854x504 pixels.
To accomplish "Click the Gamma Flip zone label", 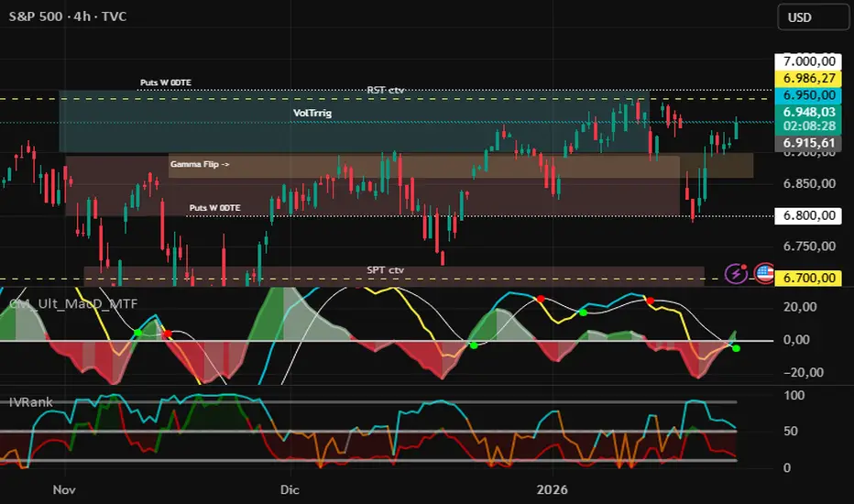I will point(199,165).
